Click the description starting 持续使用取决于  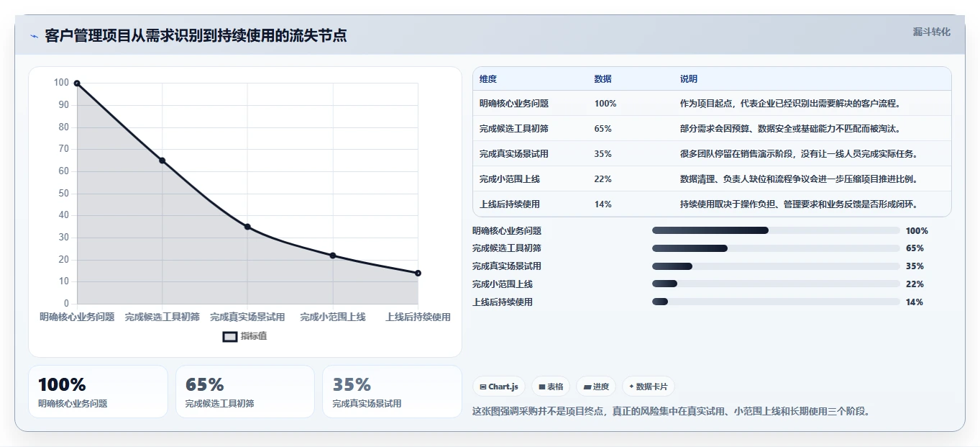[x=799, y=204]
